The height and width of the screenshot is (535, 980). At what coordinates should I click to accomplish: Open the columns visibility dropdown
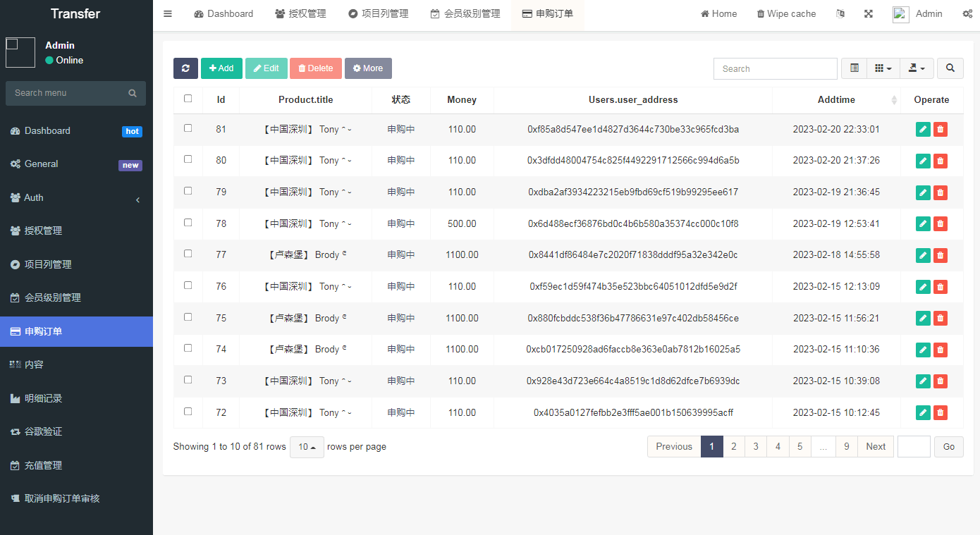click(x=883, y=68)
